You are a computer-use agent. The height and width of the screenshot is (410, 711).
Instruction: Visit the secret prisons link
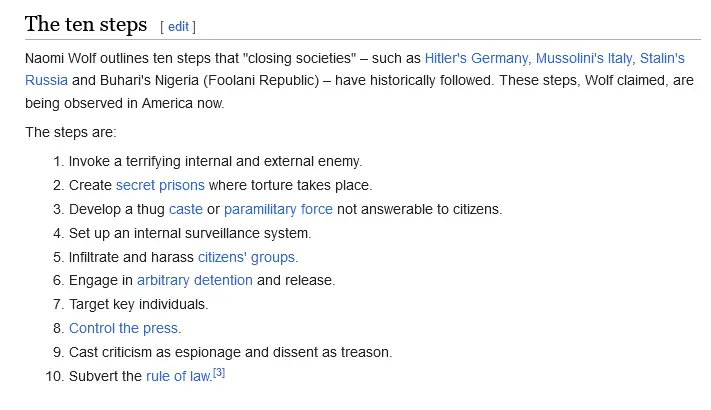(160, 185)
